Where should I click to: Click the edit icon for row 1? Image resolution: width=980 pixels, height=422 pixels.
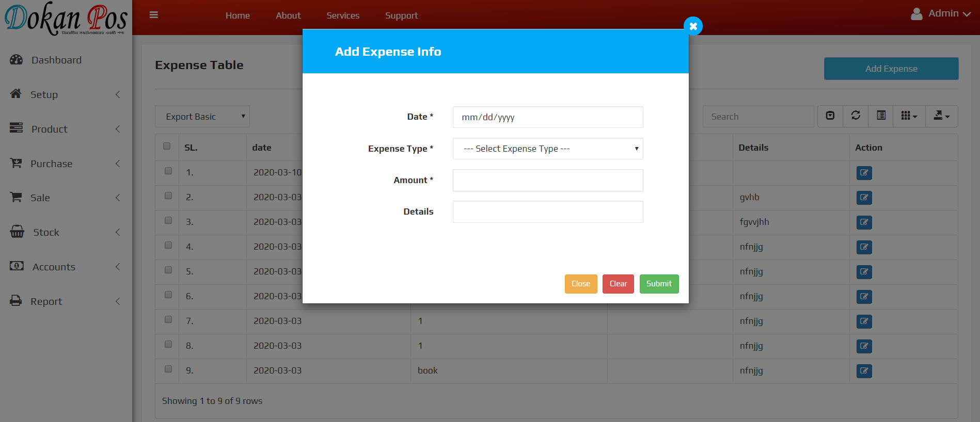pos(864,173)
